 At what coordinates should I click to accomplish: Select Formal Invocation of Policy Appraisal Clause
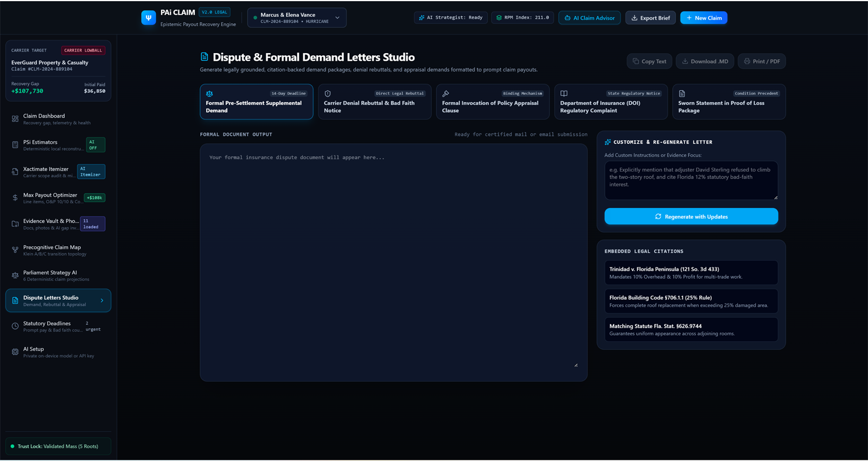click(x=493, y=101)
